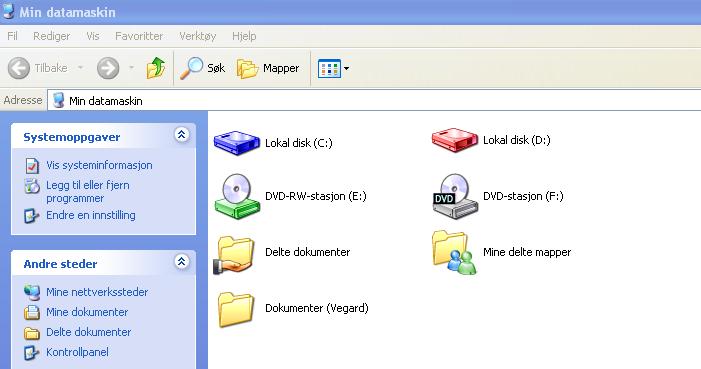Click the Mine dokumenter sidebar icon
Screen dimensions: 701x369
pyautogui.click(x=32, y=312)
